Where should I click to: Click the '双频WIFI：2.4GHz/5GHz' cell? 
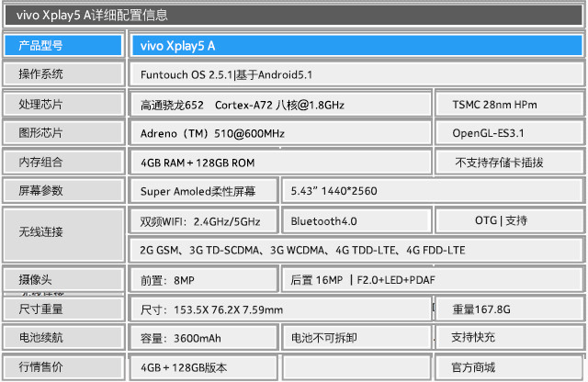click(x=204, y=221)
